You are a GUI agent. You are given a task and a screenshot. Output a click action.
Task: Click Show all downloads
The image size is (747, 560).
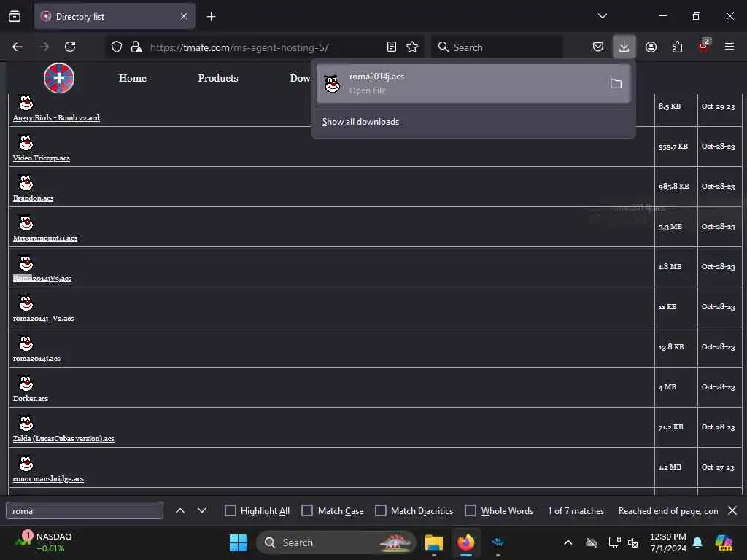[360, 122]
